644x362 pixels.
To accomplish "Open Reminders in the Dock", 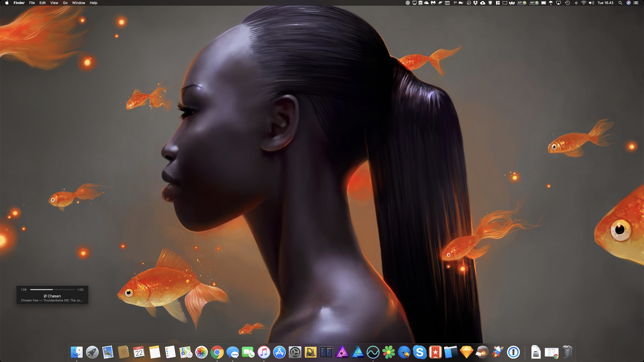I will click(x=170, y=352).
